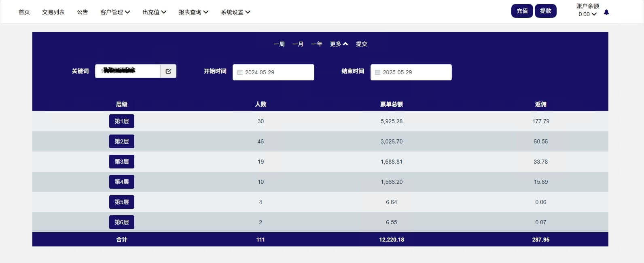Click the commission value 15.69
This screenshot has width=644, height=263.
tap(541, 182)
